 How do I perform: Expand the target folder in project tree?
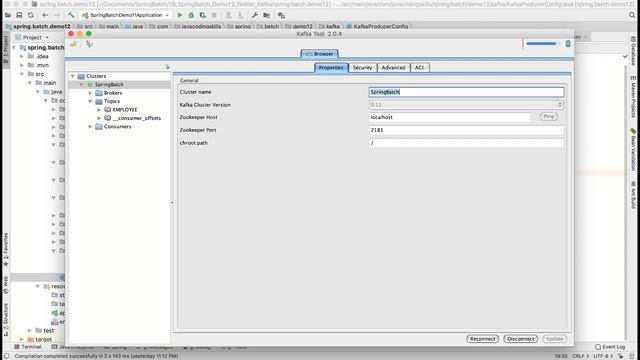[x=22, y=339]
